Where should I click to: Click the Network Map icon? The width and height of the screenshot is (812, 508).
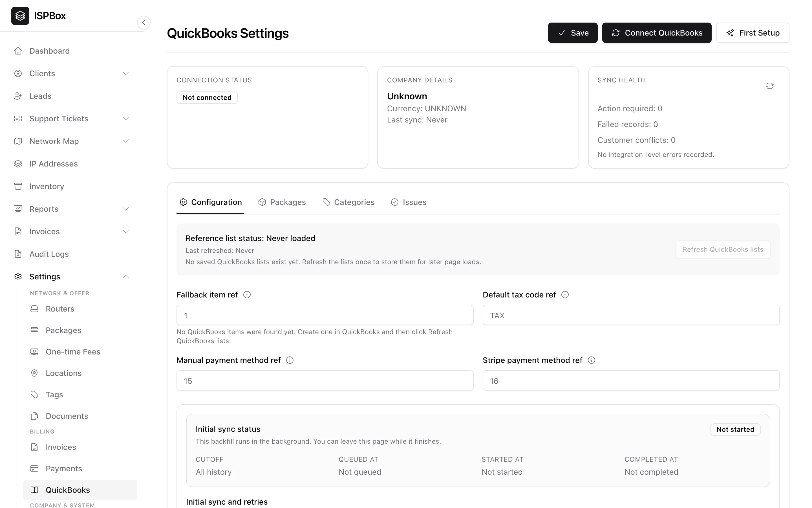pos(18,141)
